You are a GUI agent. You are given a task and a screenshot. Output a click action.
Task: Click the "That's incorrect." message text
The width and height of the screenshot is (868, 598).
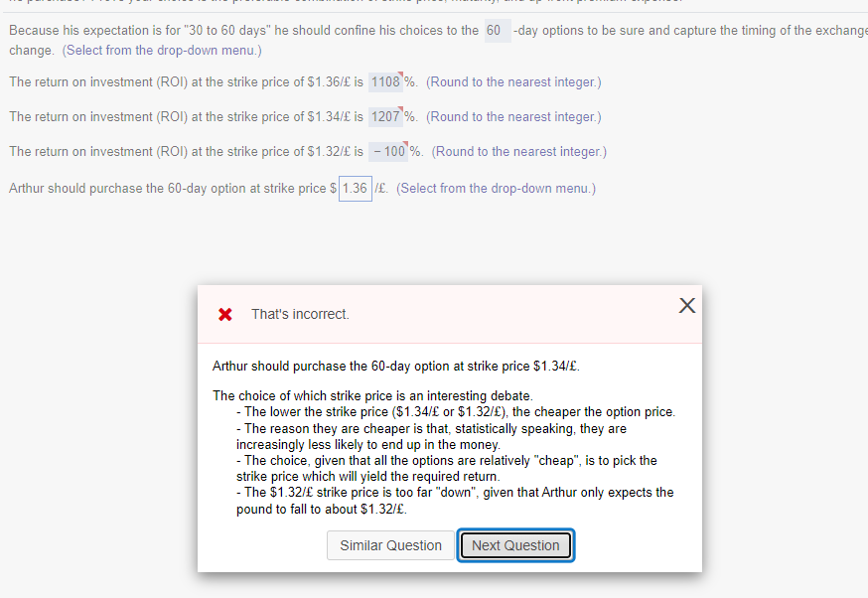[300, 314]
